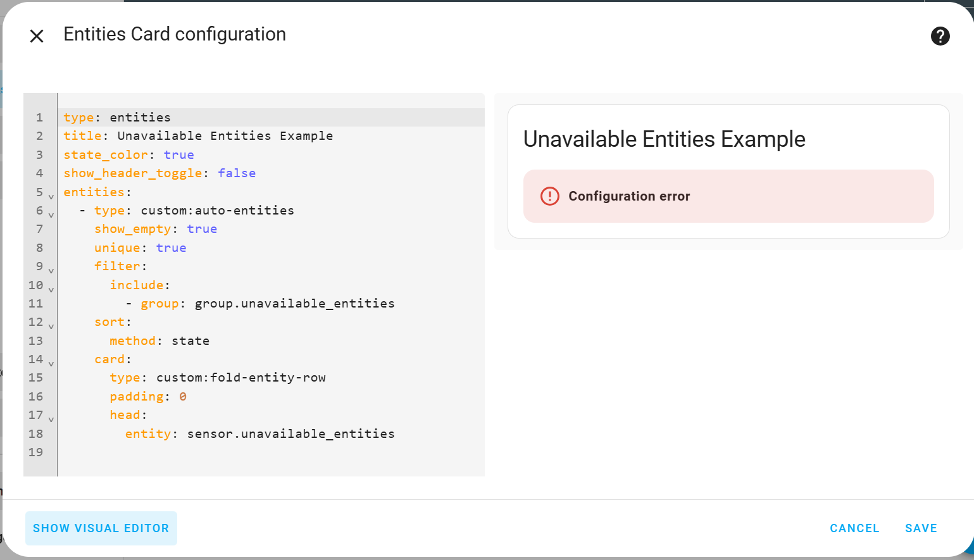Screen dimensions: 974x560
Task: Collapse the entities block on line 5
Action: point(51,196)
